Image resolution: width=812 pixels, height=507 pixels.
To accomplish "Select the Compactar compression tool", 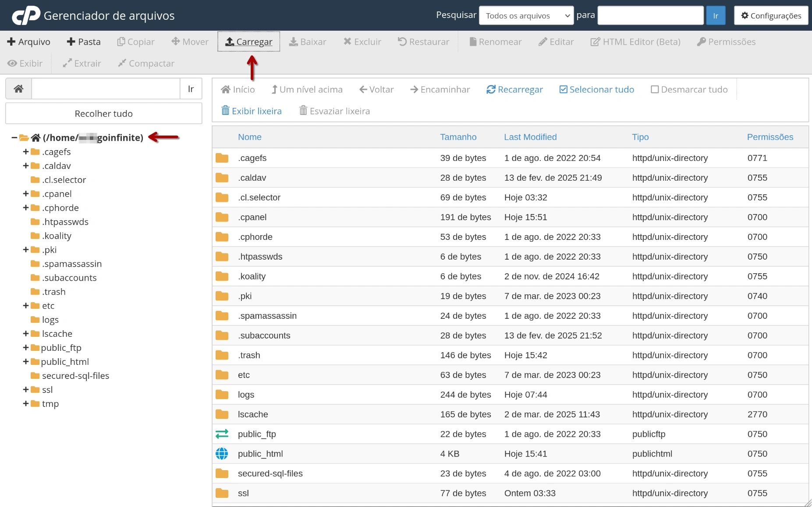I will tap(146, 63).
